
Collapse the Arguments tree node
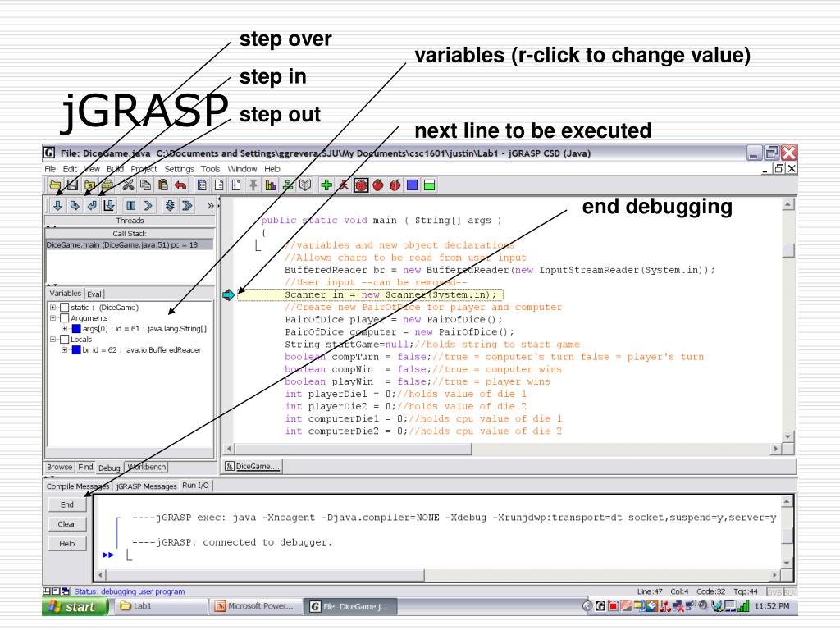pos(53,318)
